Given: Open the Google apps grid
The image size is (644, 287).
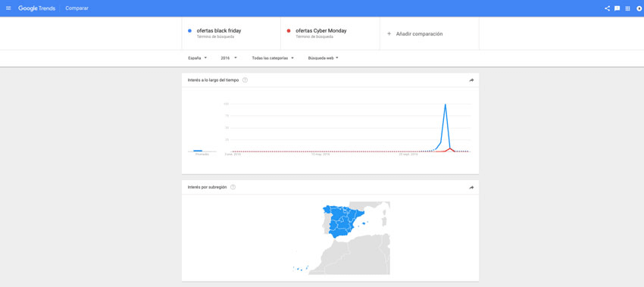Looking at the screenshot, I should pyautogui.click(x=627, y=8).
